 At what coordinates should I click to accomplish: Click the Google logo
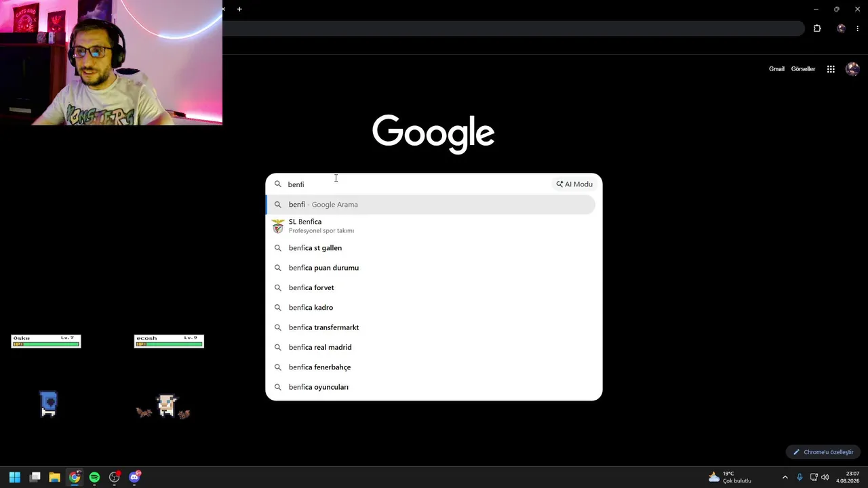tap(433, 134)
